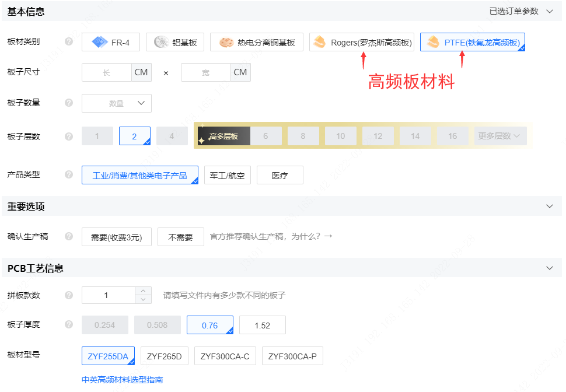This screenshot has height=392, width=566.
Task: Click help icon next to 确认生产稿
Action: click(69, 236)
